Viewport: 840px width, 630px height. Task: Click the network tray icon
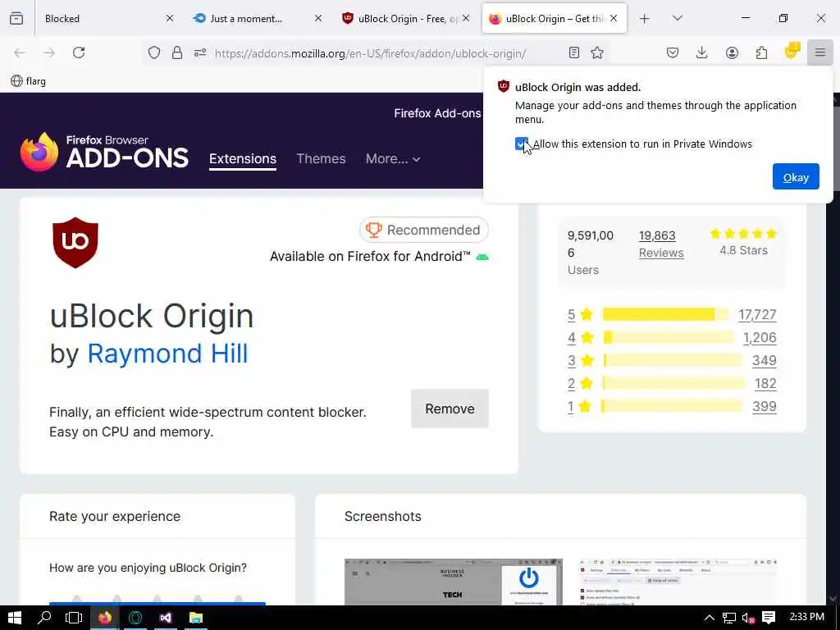click(728, 618)
